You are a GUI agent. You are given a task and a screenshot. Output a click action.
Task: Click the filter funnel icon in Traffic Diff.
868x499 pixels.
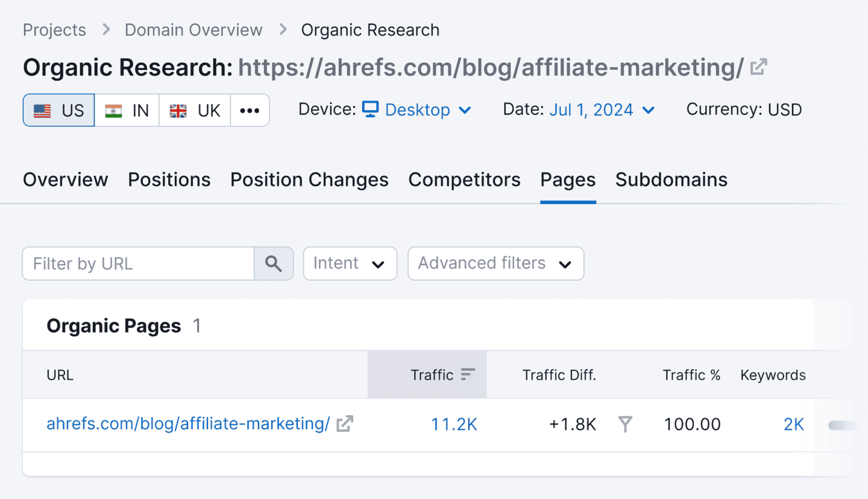coord(626,424)
